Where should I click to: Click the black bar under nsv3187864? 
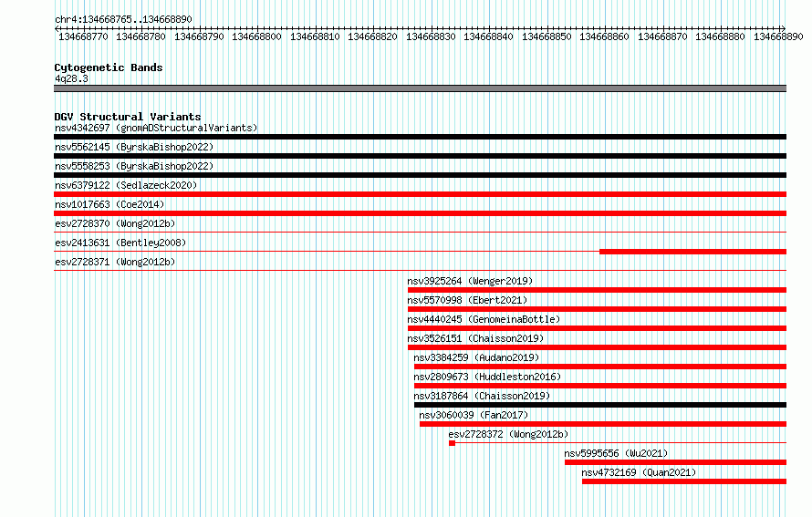coord(600,405)
